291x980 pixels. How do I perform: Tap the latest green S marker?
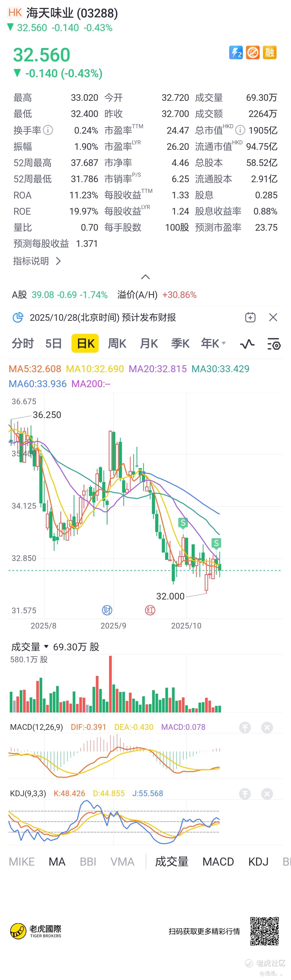point(216,544)
